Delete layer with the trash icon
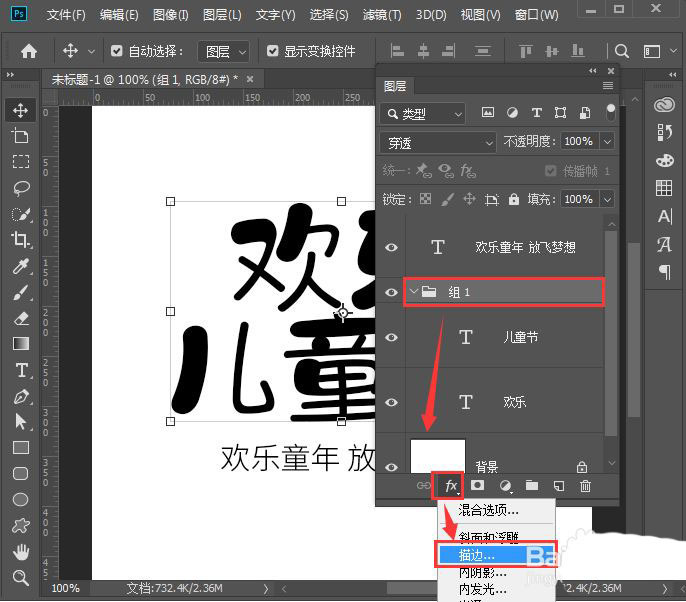Viewport: 686px width, 602px height. (585, 486)
